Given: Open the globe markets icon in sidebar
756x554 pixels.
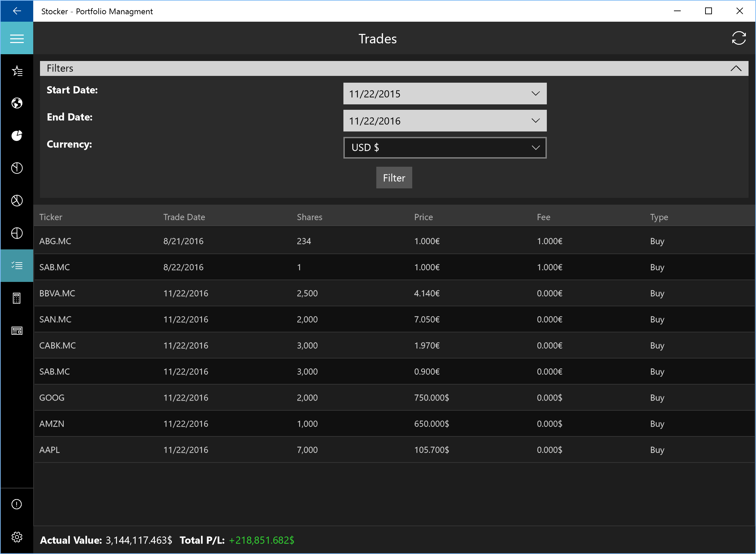Looking at the screenshot, I should 17,103.
